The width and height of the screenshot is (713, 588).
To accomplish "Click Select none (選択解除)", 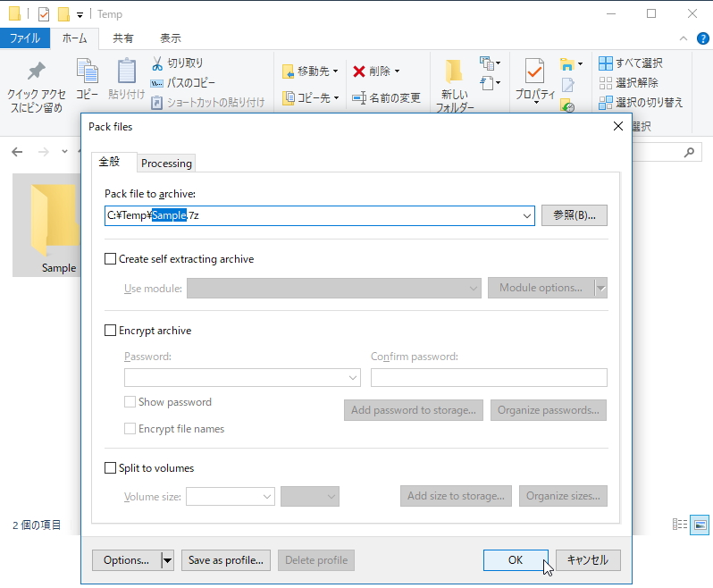I will [628, 83].
